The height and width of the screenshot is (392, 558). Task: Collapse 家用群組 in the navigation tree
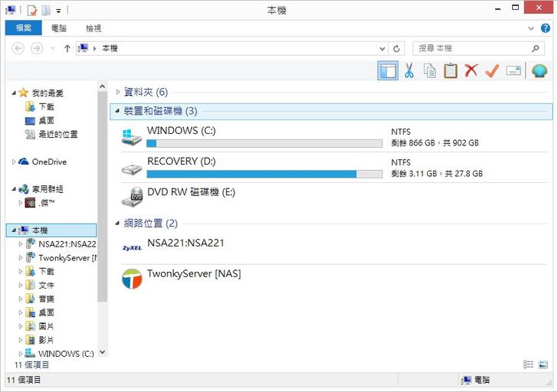(x=14, y=189)
